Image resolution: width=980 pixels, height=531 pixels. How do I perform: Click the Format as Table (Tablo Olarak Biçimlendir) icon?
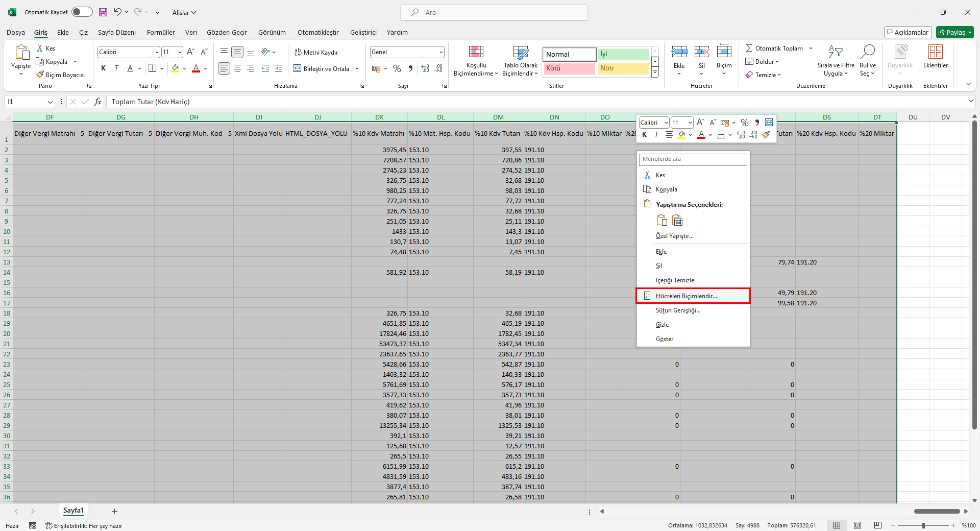pos(521,53)
